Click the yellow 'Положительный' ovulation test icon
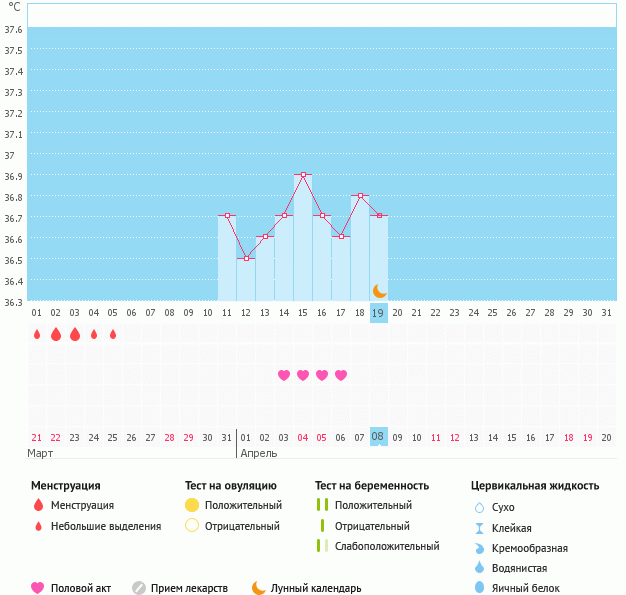 pos(192,505)
